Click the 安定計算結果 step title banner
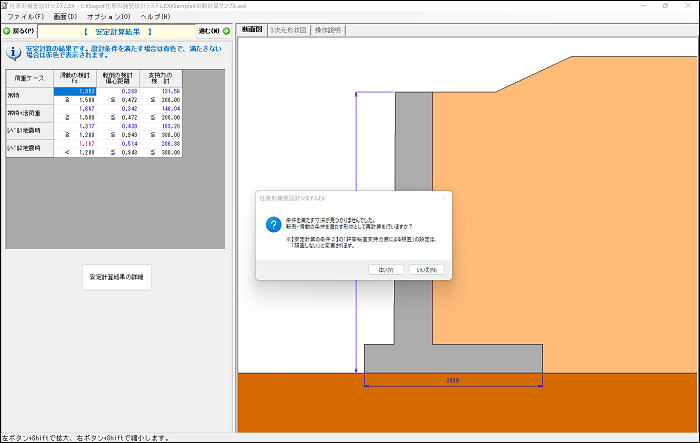The width and height of the screenshot is (700, 443). (117, 32)
